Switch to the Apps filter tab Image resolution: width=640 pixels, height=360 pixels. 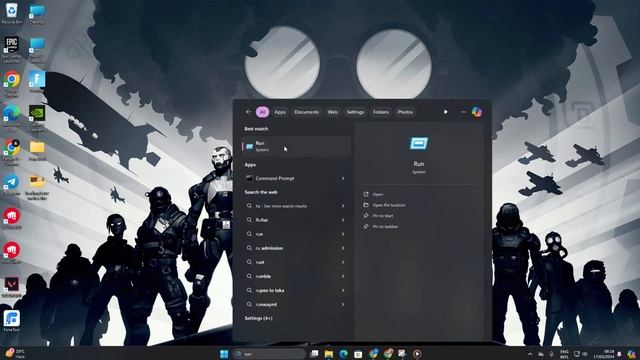pyautogui.click(x=280, y=112)
